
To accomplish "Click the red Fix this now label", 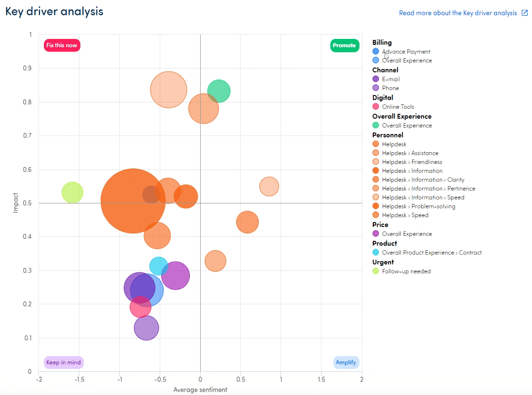I will click(62, 45).
